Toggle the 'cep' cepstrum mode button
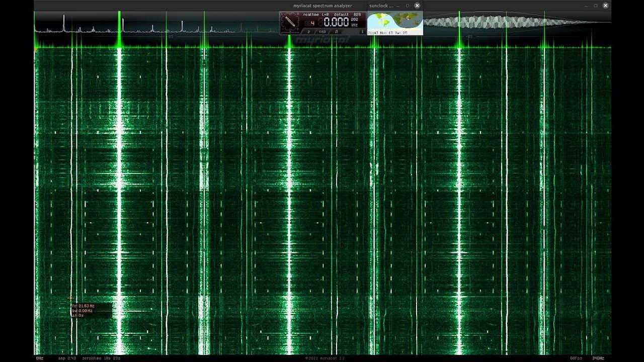 tap(323, 32)
